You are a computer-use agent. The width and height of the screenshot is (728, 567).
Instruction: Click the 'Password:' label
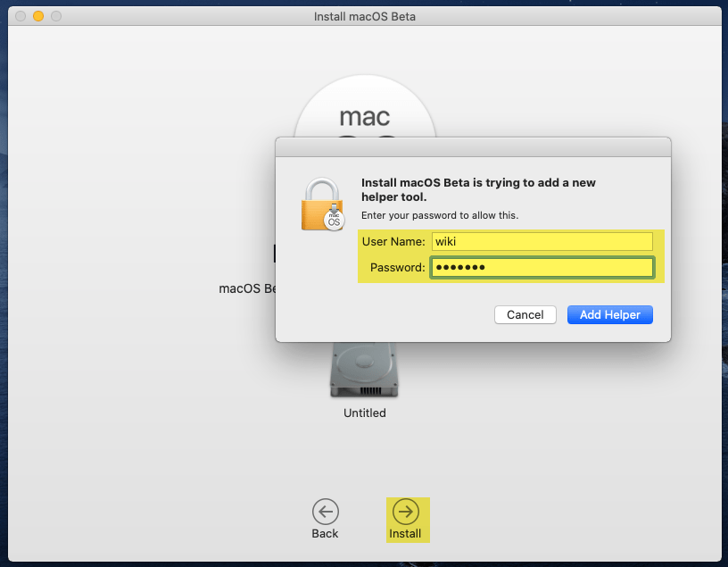point(397,267)
